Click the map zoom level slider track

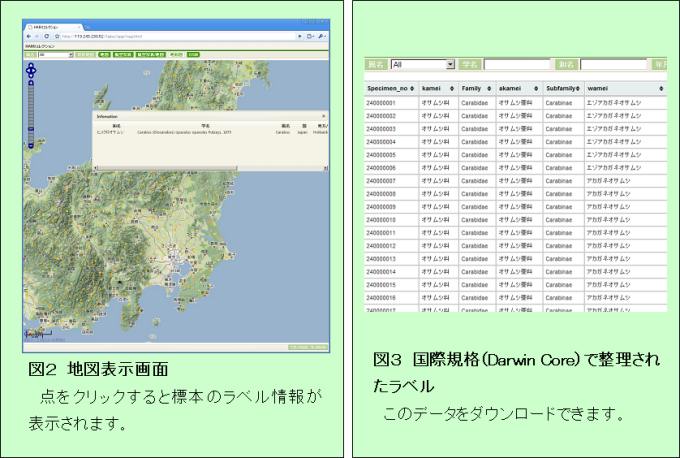click(x=31, y=108)
